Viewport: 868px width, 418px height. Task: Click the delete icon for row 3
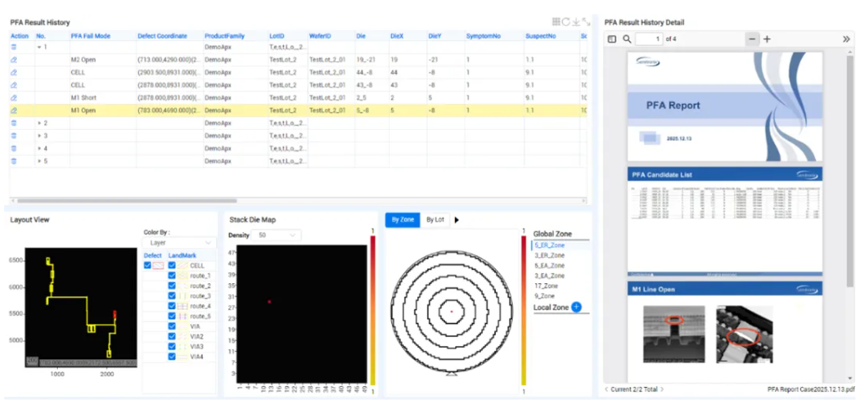click(x=13, y=136)
